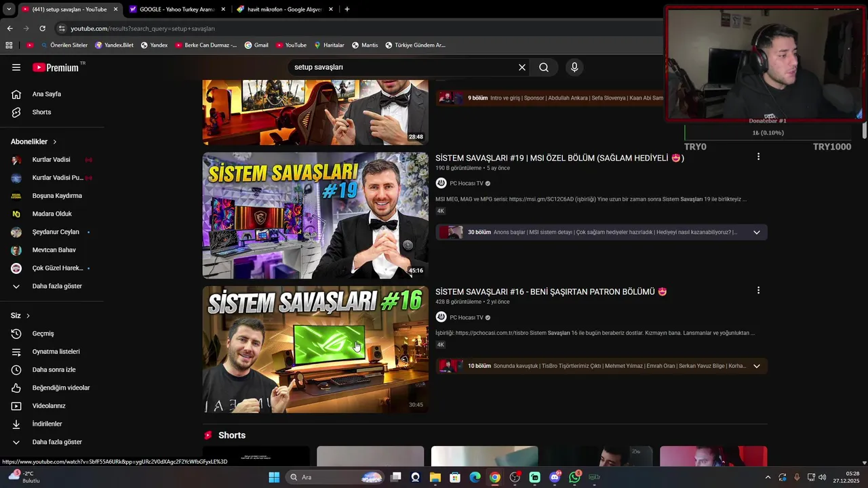Open the Gmail bookmark
The height and width of the screenshot is (488, 868).
[256, 45]
